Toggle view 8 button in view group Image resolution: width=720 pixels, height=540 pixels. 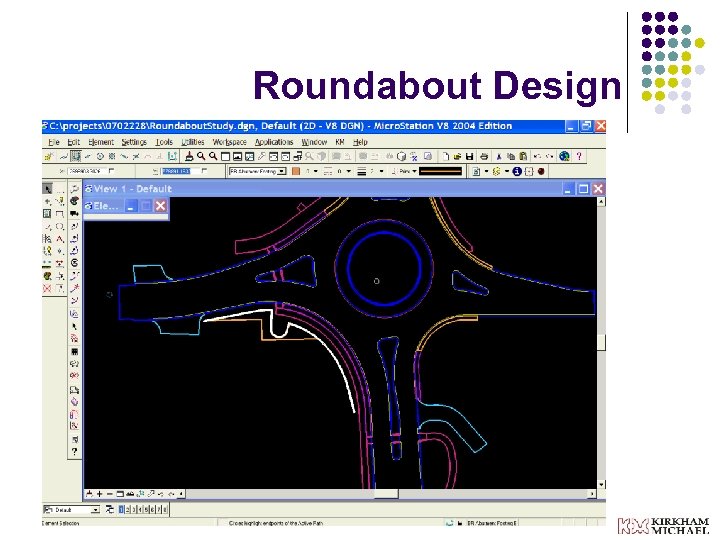point(165,510)
